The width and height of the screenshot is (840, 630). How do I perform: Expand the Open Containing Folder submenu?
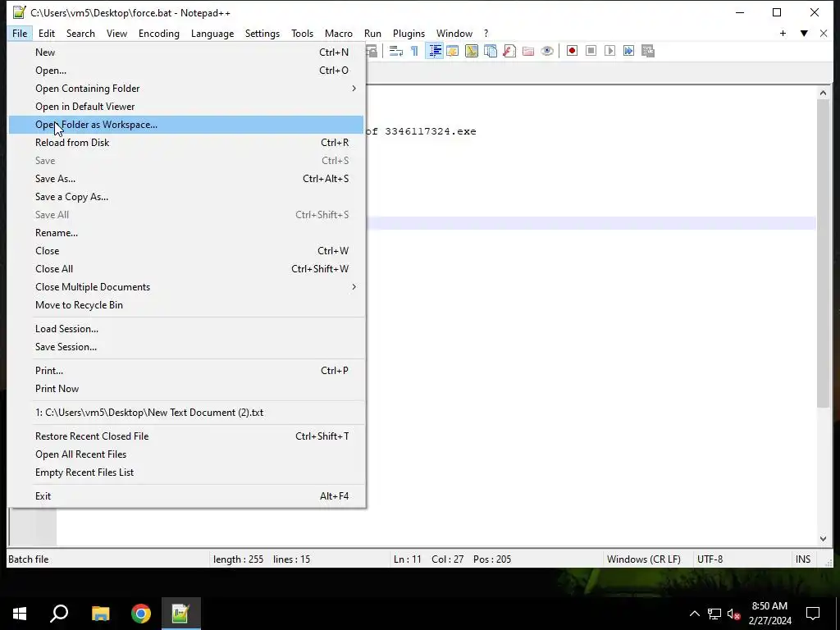pyautogui.click(x=186, y=89)
